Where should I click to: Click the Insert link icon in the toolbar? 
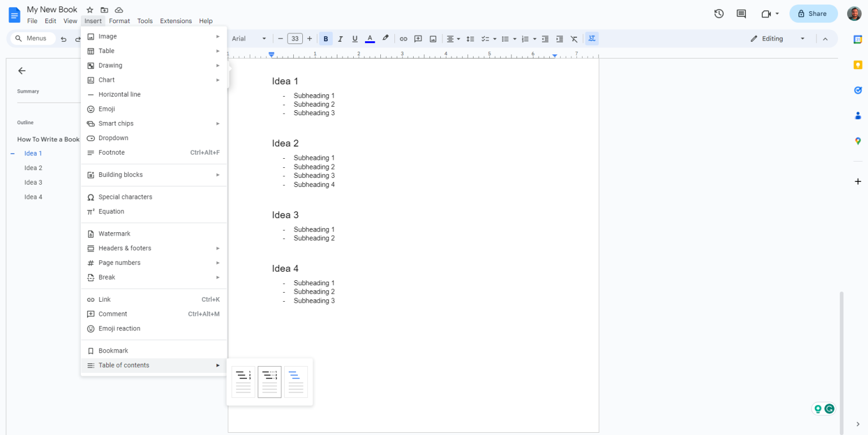[x=403, y=38]
